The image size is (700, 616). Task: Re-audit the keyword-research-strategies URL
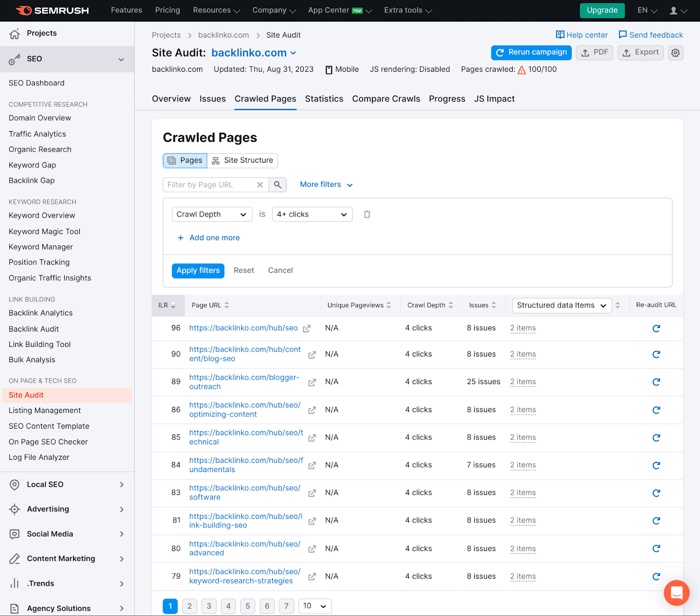(x=656, y=576)
